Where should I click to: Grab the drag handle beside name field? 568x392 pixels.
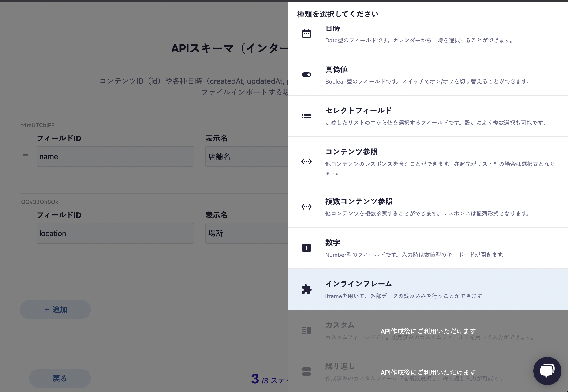click(x=26, y=155)
